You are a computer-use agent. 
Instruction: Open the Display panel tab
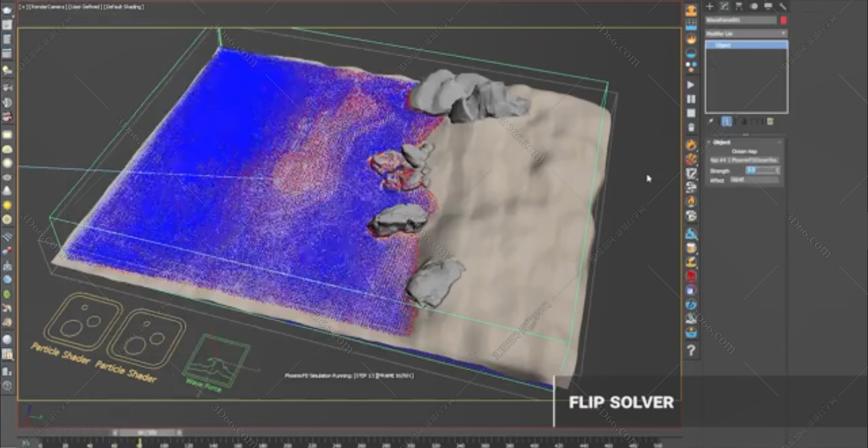click(x=768, y=6)
